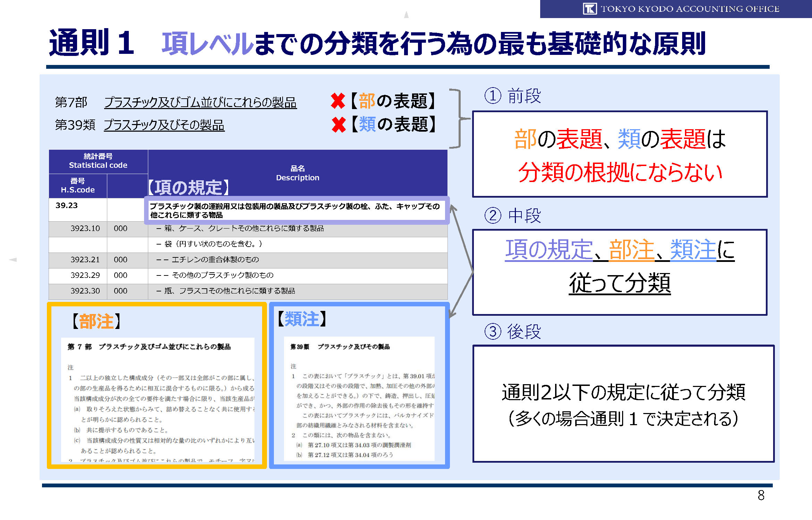Screen dimensions: 812x520
Task: Click the circled number 2 before 中段
Action: pyautogui.click(x=493, y=215)
